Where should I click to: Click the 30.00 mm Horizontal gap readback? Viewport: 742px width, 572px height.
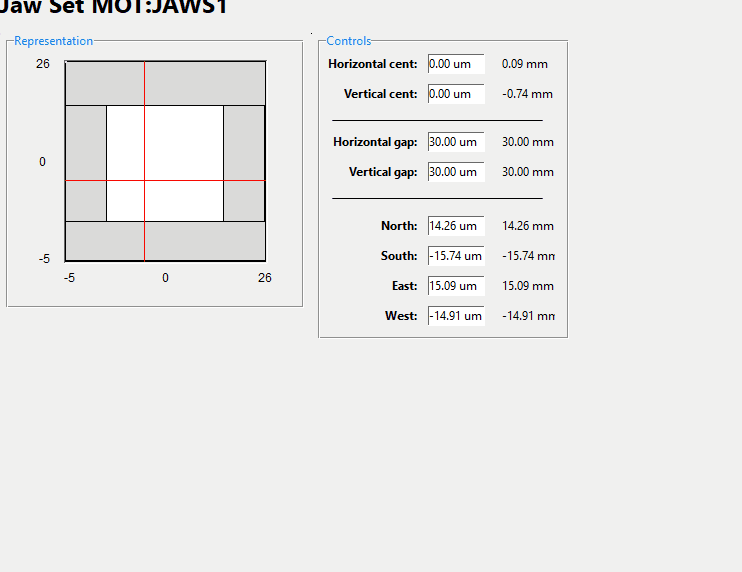(x=528, y=142)
